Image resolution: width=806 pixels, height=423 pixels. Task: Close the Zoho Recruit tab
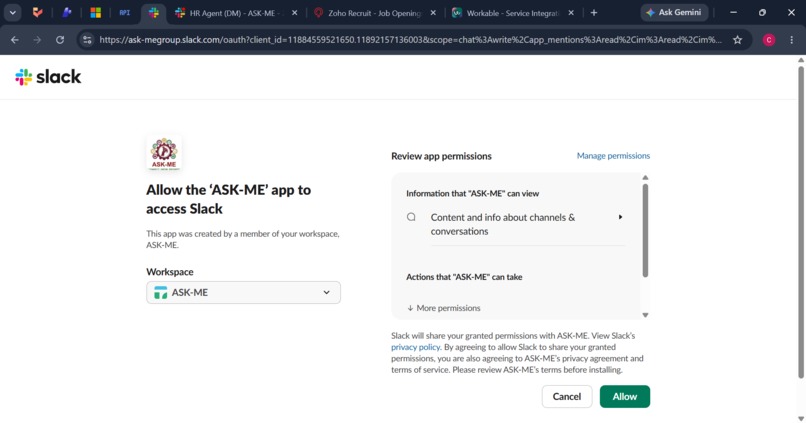pyautogui.click(x=433, y=13)
